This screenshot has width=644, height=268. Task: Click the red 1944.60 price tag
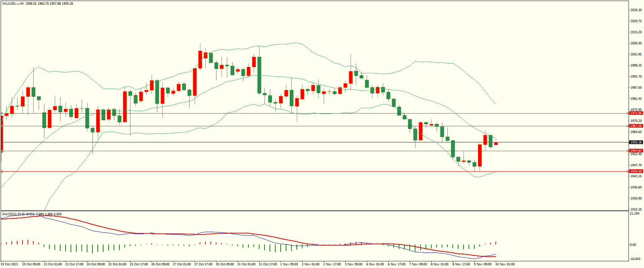636,171
